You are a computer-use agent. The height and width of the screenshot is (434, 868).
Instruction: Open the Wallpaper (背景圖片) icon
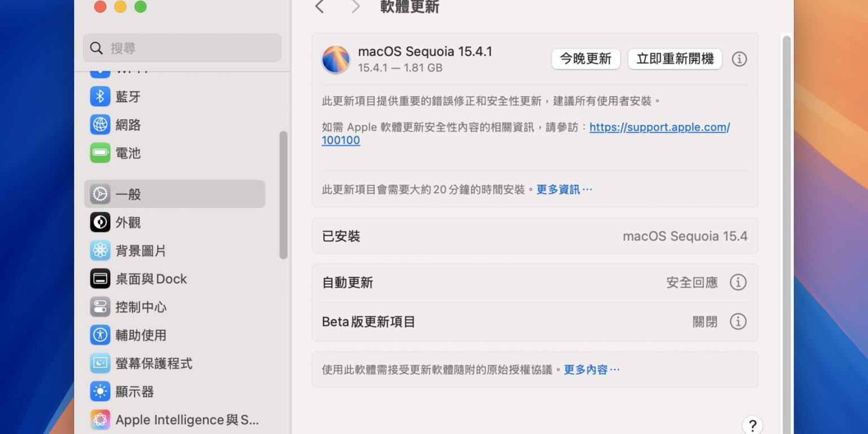100,251
